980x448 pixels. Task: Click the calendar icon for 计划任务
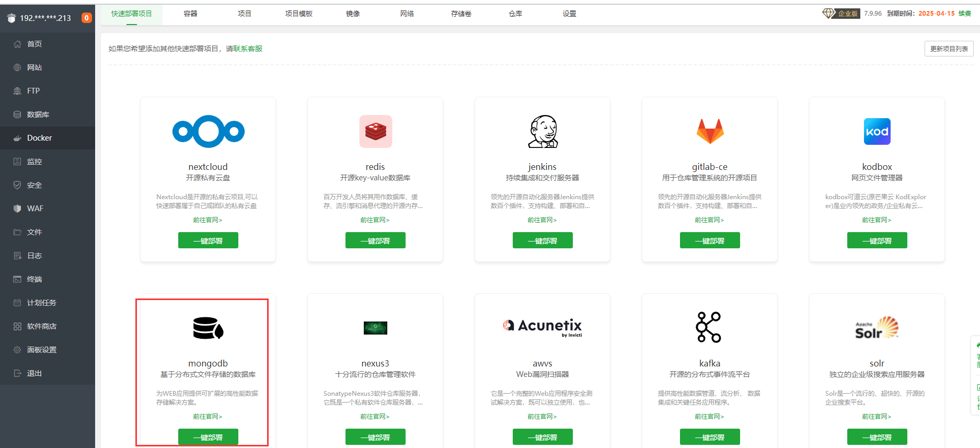pos(17,303)
